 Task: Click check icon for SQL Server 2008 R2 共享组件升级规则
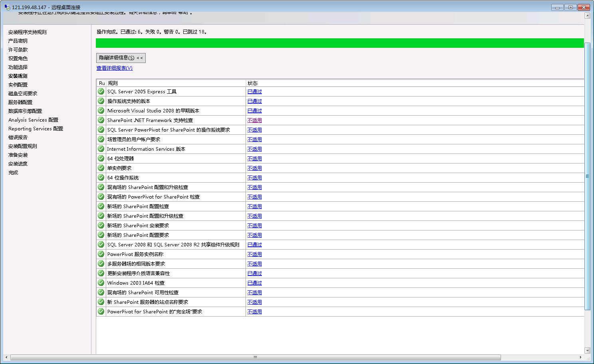pos(101,244)
